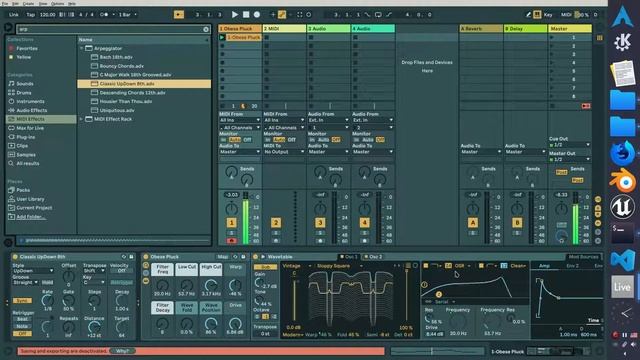Screen dimensions: 640x360
Task: Toggle track 3 activator button
Action: coord(320,223)
